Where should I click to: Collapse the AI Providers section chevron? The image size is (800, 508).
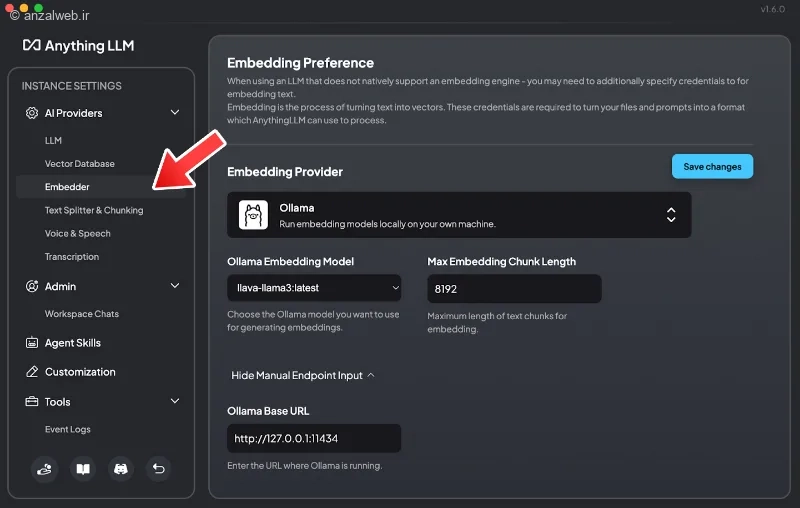click(174, 112)
